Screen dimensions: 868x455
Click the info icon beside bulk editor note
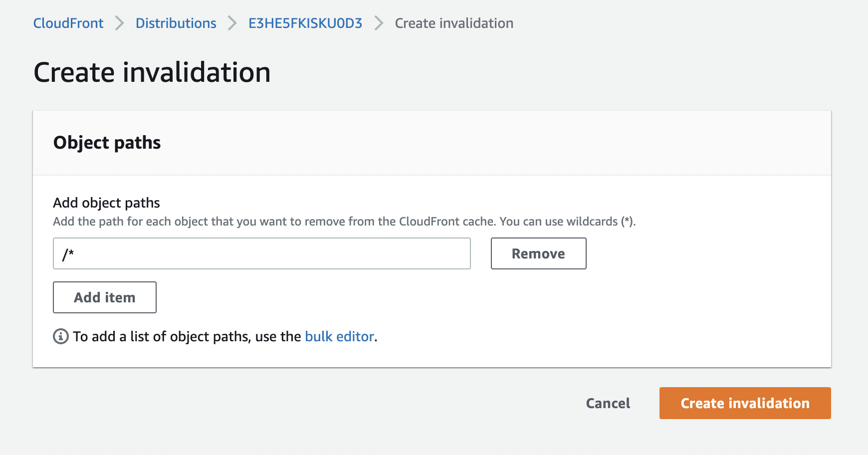click(x=61, y=336)
